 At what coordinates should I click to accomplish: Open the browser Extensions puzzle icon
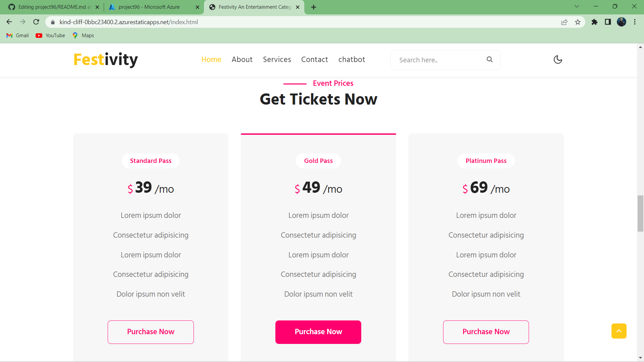point(594,22)
